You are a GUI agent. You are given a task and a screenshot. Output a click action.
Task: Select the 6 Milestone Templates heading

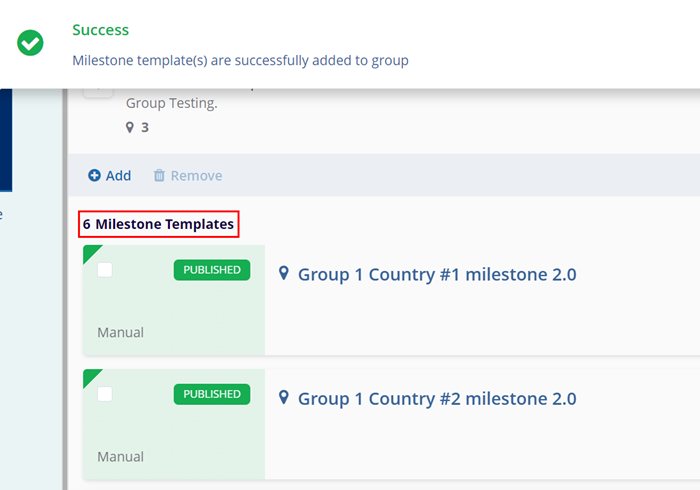coord(159,225)
